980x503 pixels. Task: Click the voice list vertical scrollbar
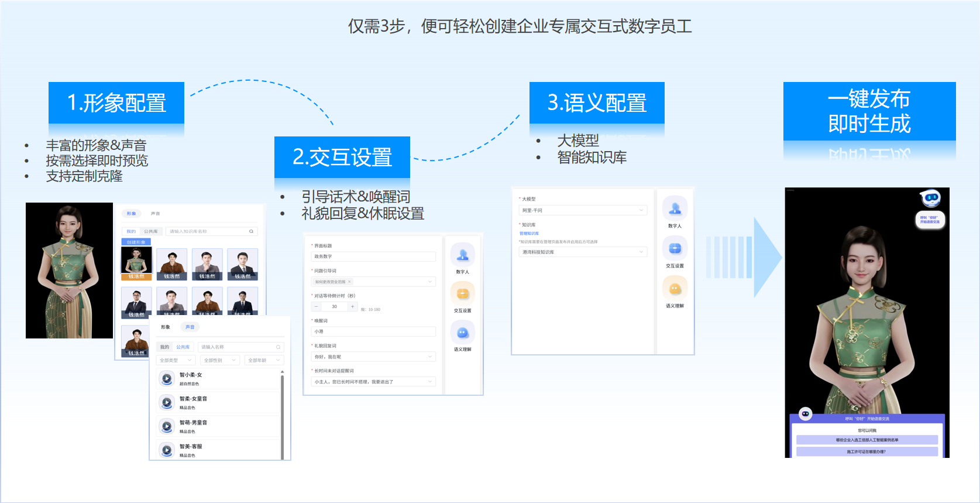click(282, 416)
